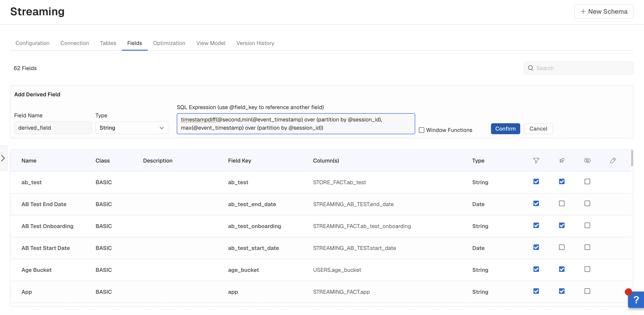This screenshot has height=315, width=644.
Task: Check group checkbox for AB Test End Date
Action: [562, 204]
